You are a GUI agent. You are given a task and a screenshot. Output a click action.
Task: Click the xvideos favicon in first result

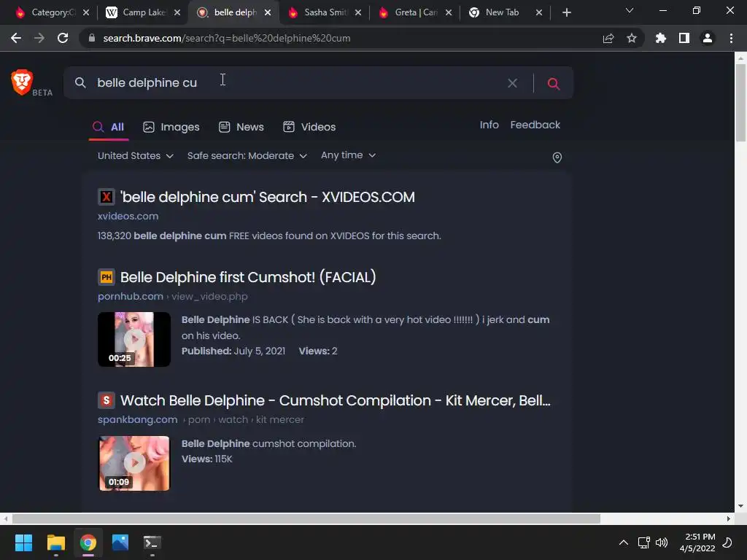click(107, 197)
